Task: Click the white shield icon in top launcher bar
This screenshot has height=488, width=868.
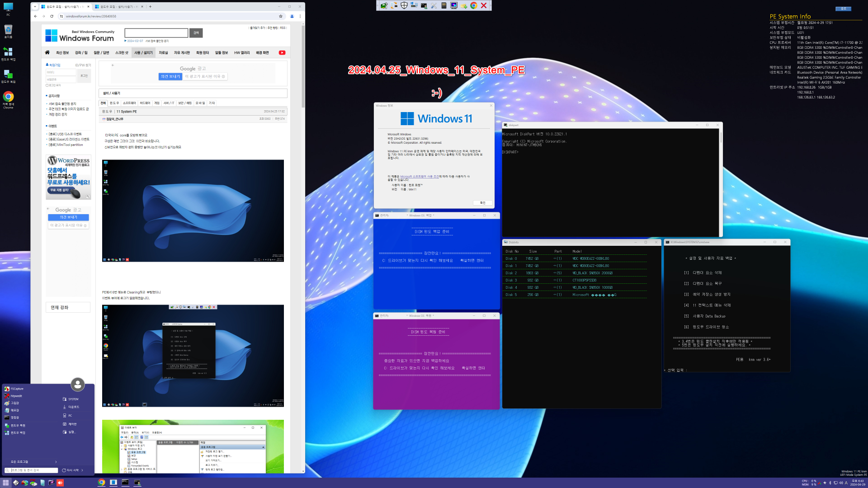Action: [x=404, y=5]
